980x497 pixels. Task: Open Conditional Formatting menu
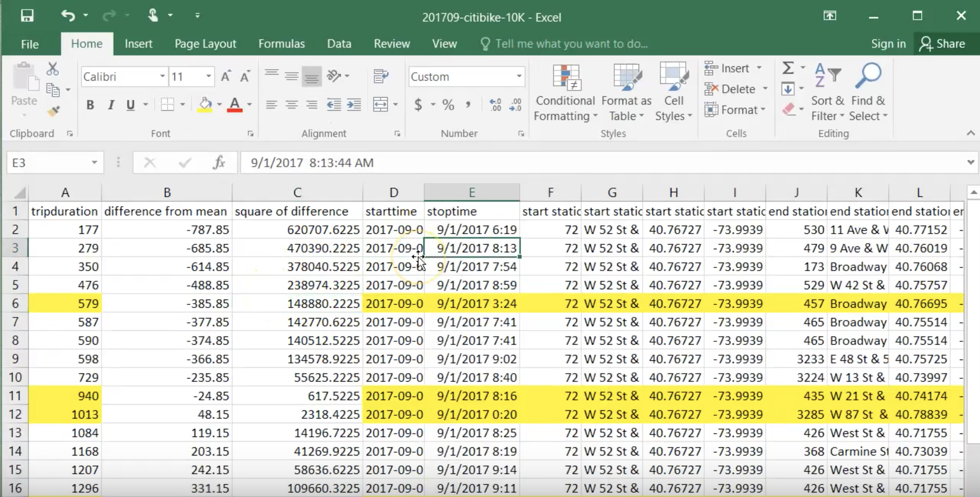point(565,92)
